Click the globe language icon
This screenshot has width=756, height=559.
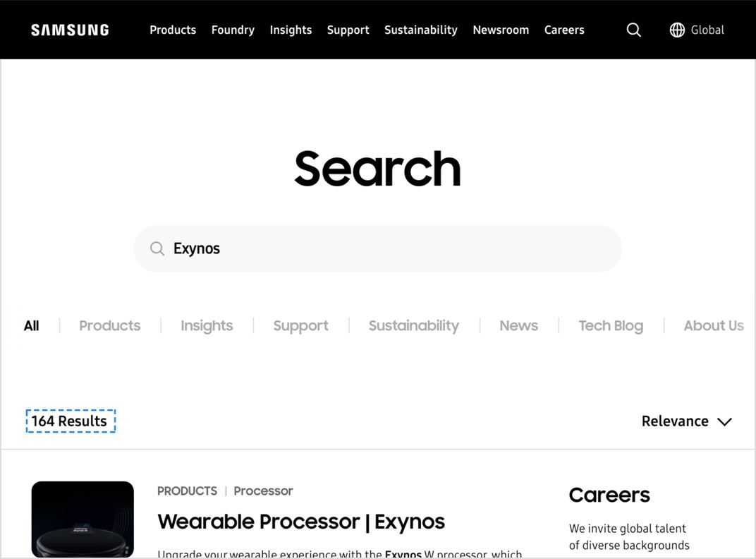coord(677,30)
